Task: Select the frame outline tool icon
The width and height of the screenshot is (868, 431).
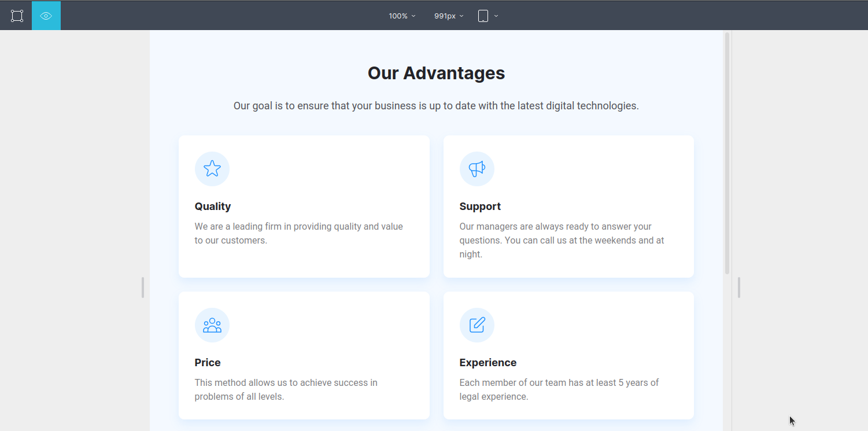Action: (x=17, y=16)
